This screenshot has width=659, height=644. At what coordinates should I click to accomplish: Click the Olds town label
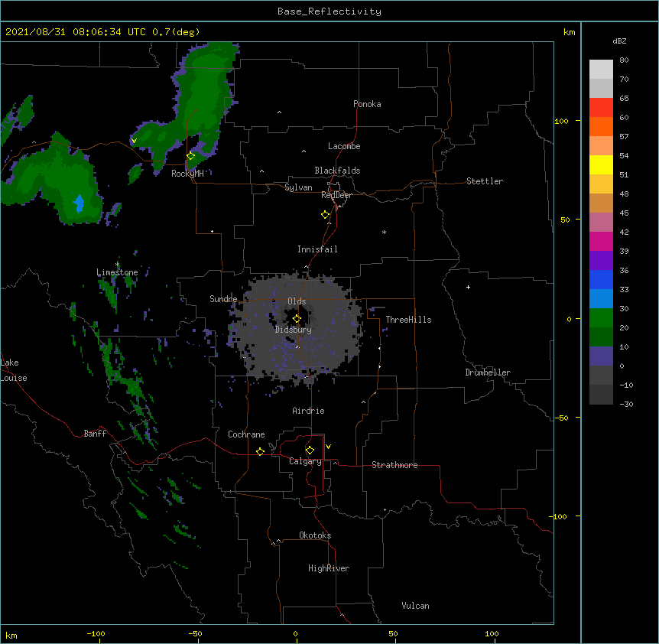point(297,301)
